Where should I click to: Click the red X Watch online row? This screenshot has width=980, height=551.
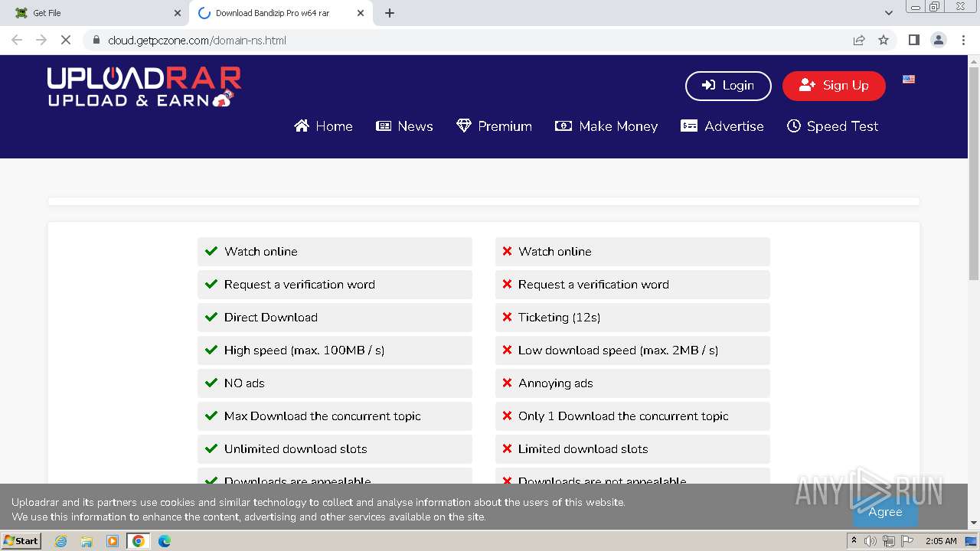pos(632,252)
